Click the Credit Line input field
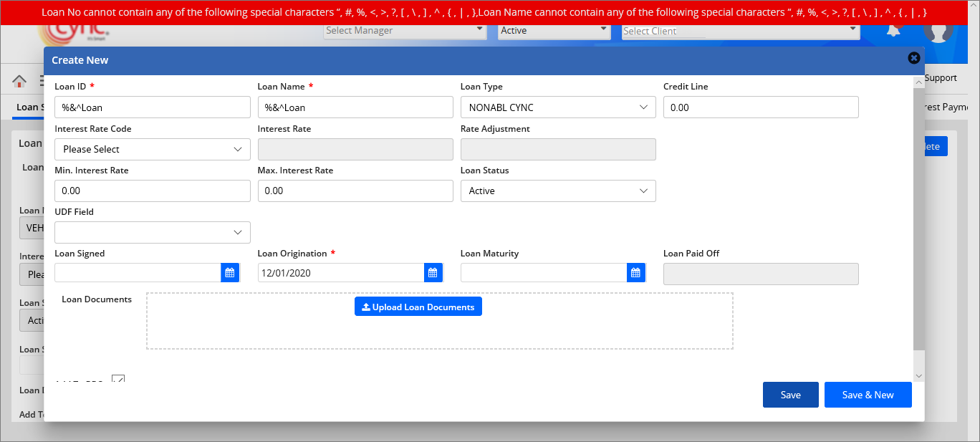 760,107
